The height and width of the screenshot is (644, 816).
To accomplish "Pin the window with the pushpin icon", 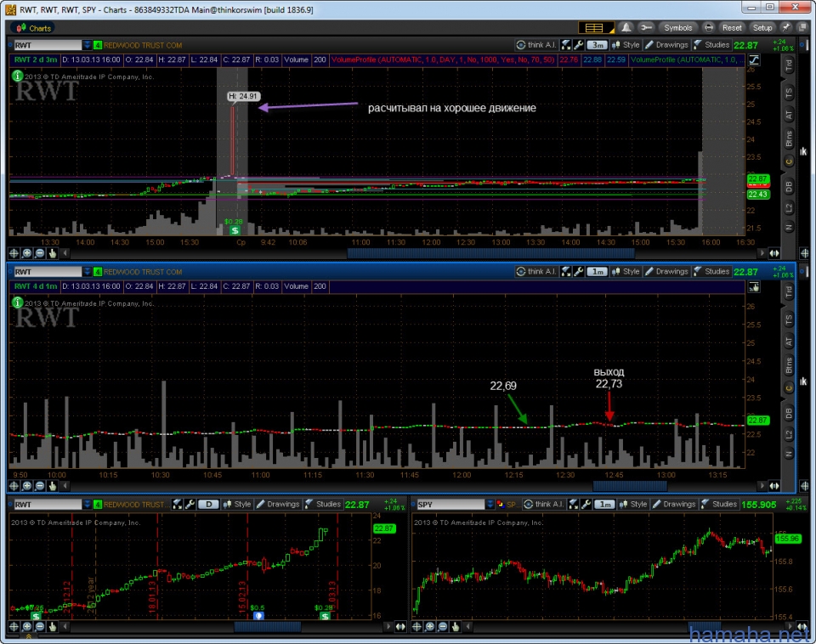I will (x=786, y=27).
